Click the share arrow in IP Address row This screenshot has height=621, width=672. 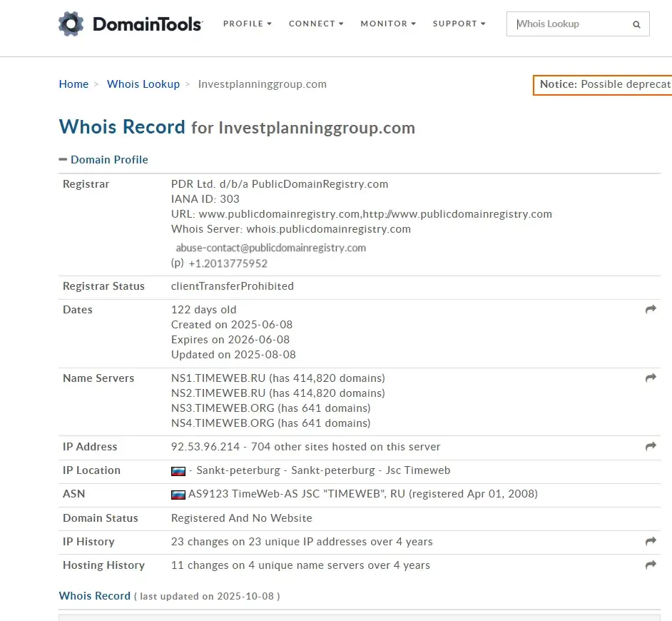tap(651, 446)
